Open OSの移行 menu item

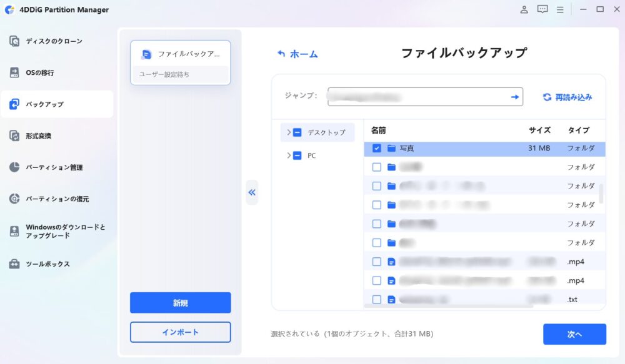click(57, 72)
